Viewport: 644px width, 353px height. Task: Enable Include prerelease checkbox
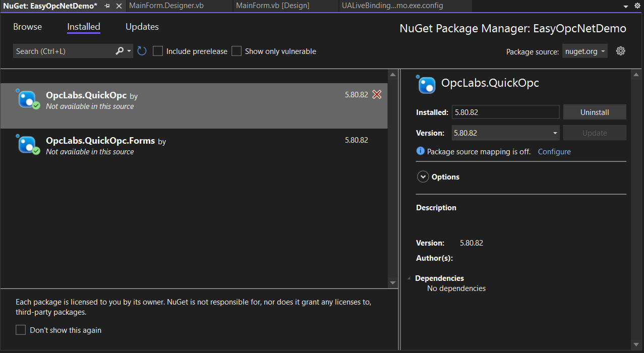[x=158, y=51]
